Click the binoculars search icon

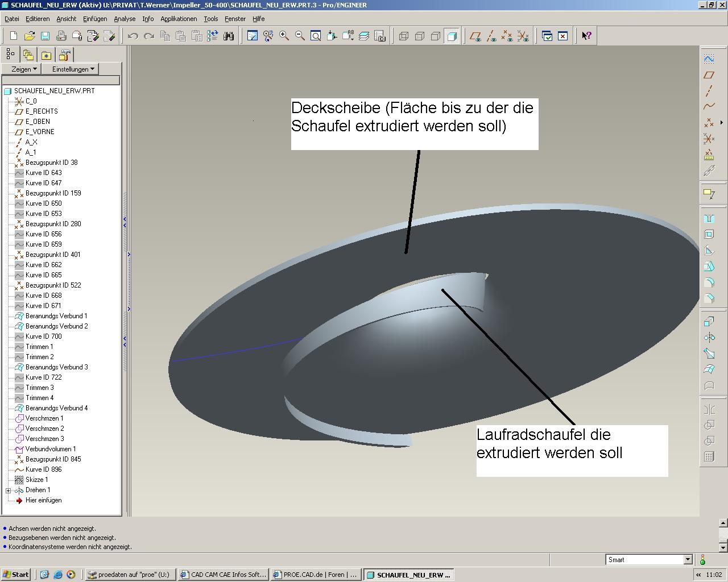coord(229,36)
